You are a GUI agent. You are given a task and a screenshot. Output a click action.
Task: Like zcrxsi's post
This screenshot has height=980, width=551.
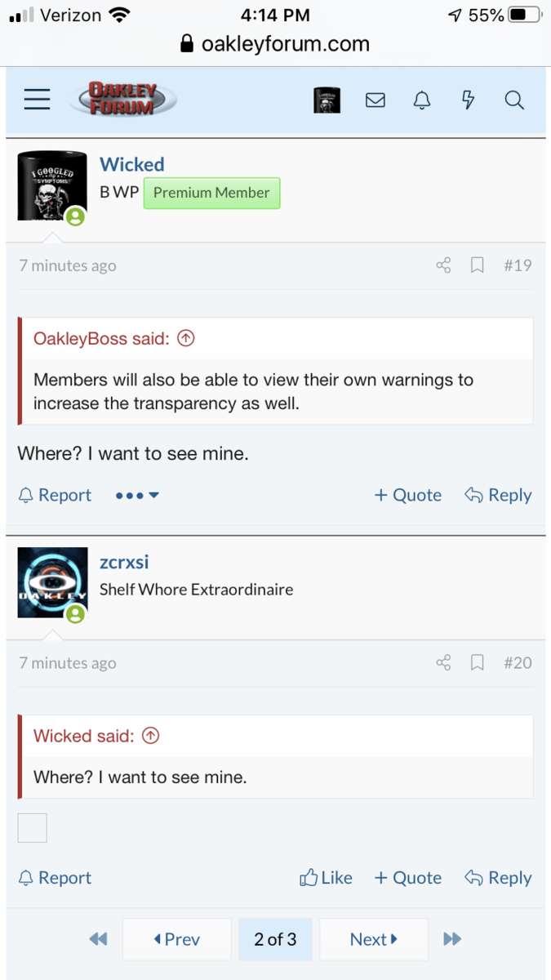click(327, 878)
